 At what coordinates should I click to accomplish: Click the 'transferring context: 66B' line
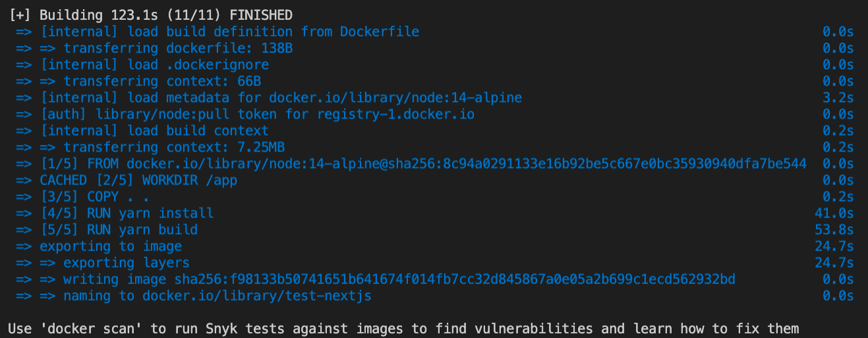[162, 81]
